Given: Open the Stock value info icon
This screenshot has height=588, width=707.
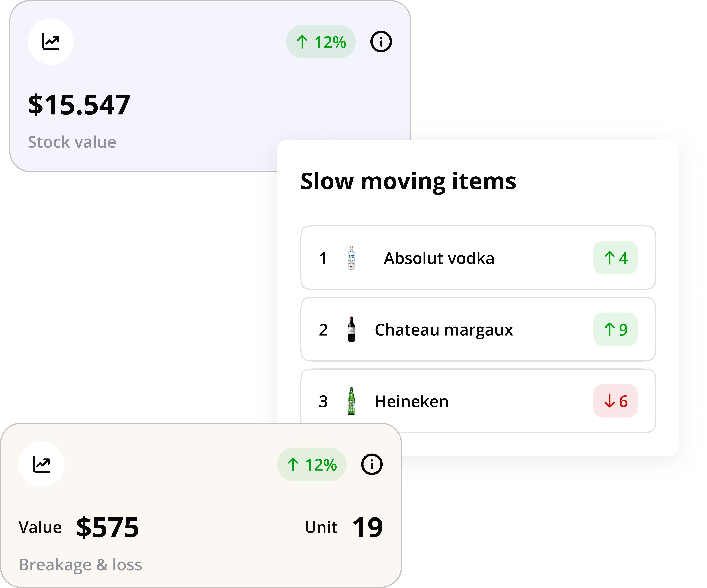Looking at the screenshot, I should pyautogui.click(x=381, y=42).
